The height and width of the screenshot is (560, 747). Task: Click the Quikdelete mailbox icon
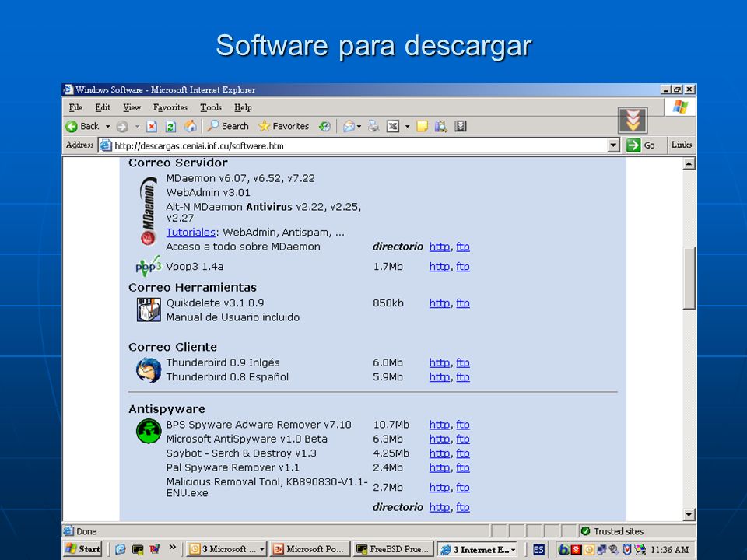(x=149, y=310)
